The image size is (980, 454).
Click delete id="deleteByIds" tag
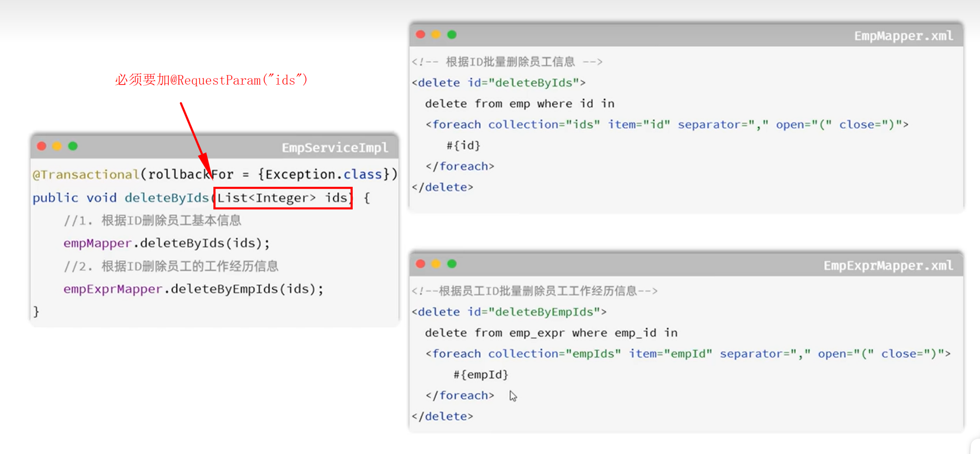(498, 83)
